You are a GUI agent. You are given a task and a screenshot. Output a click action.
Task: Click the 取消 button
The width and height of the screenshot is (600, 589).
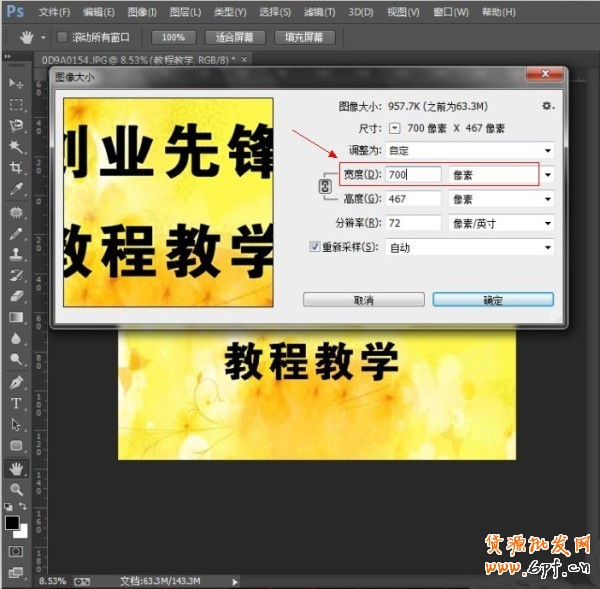coord(363,299)
